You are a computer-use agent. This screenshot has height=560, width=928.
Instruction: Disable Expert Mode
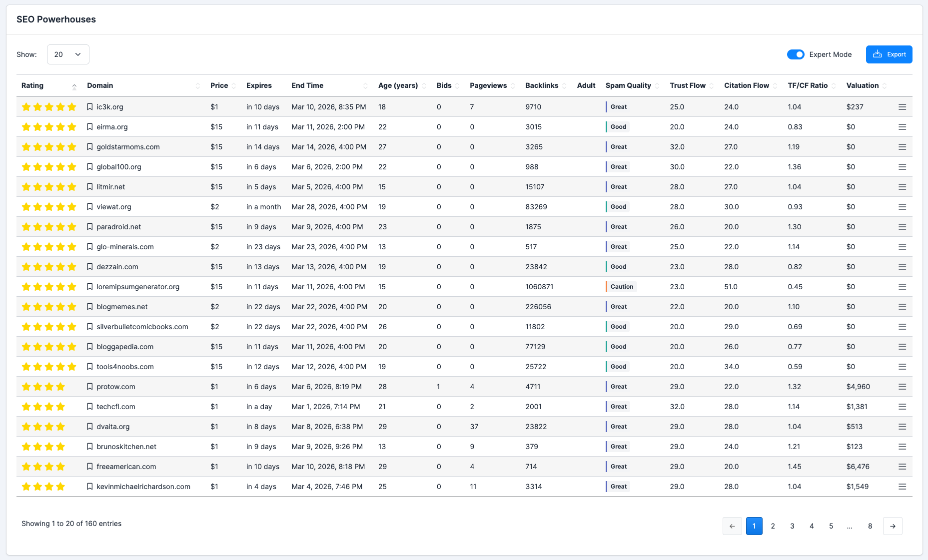tap(796, 54)
